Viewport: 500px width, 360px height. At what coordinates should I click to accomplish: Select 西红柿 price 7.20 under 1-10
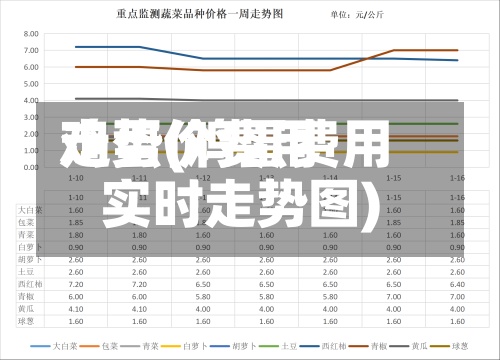(x=76, y=284)
